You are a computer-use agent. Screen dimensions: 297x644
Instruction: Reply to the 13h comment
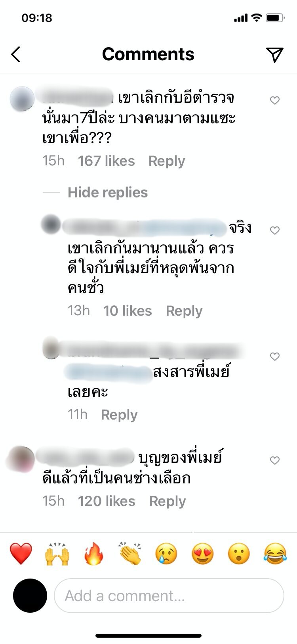(184, 311)
